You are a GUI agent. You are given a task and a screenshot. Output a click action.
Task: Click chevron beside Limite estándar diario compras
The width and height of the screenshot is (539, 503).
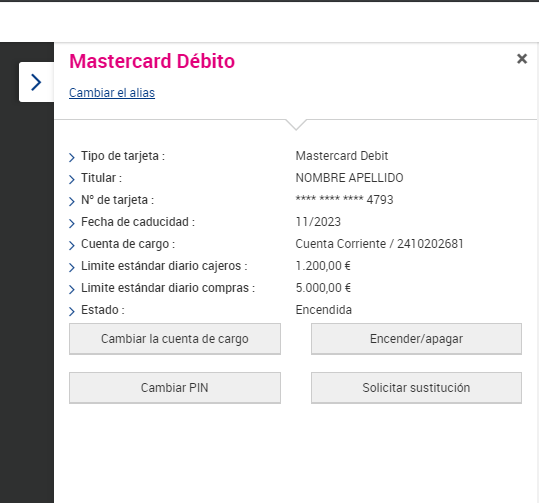tap(72, 289)
